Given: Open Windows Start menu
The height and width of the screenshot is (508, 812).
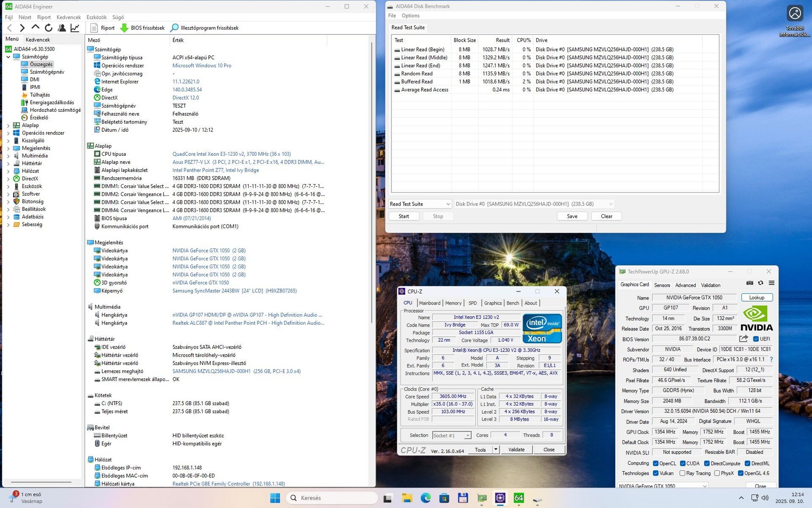Looking at the screenshot, I should click(x=275, y=498).
